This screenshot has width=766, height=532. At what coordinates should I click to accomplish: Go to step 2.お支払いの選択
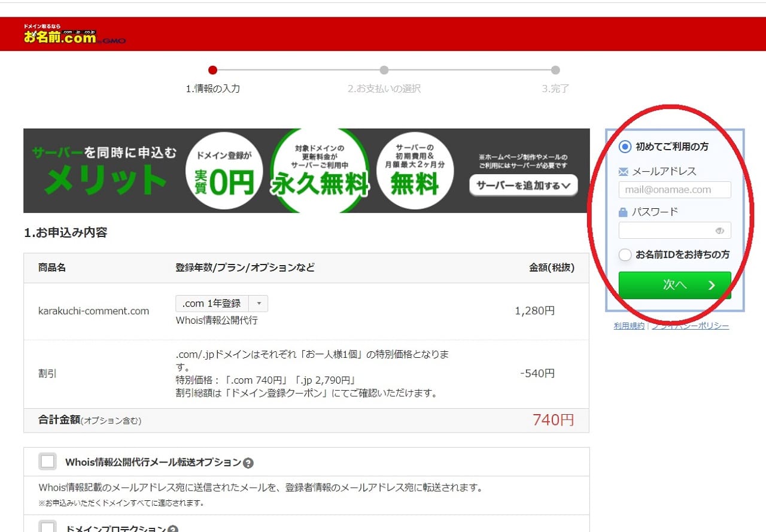[384, 71]
